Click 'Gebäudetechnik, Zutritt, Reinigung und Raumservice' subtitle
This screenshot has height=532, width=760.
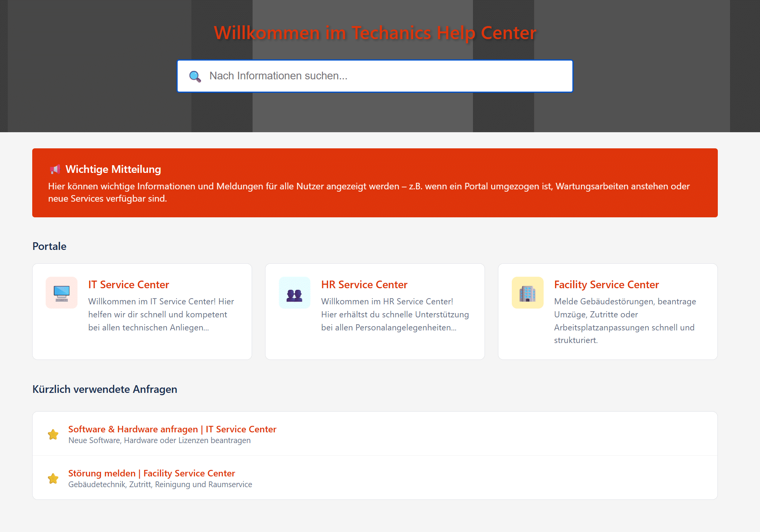[160, 484]
